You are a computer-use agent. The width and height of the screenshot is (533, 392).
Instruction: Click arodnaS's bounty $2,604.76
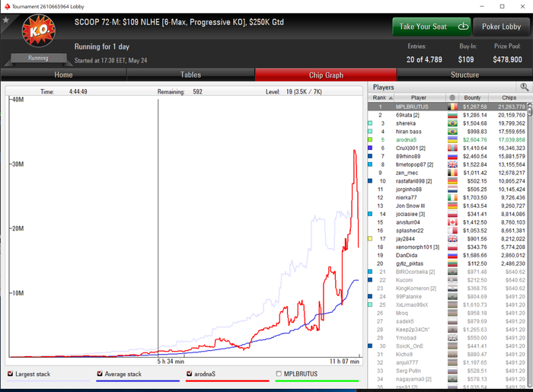pyautogui.click(x=474, y=139)
